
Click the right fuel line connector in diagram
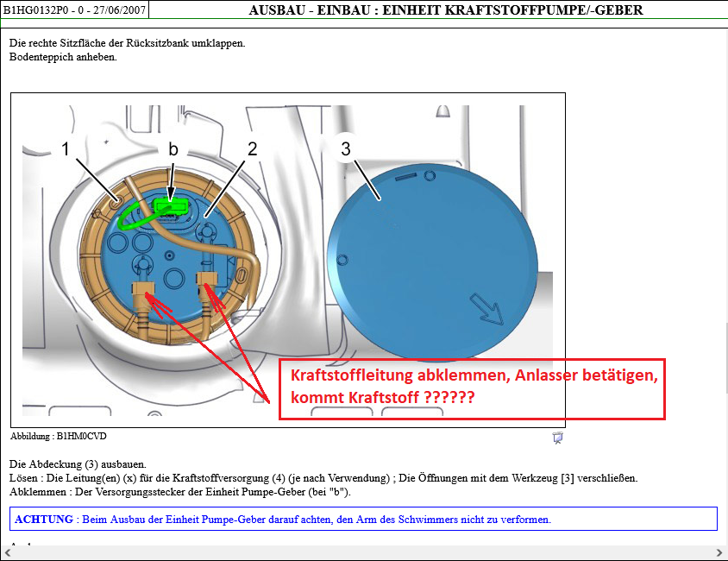[x=207, y=282]
